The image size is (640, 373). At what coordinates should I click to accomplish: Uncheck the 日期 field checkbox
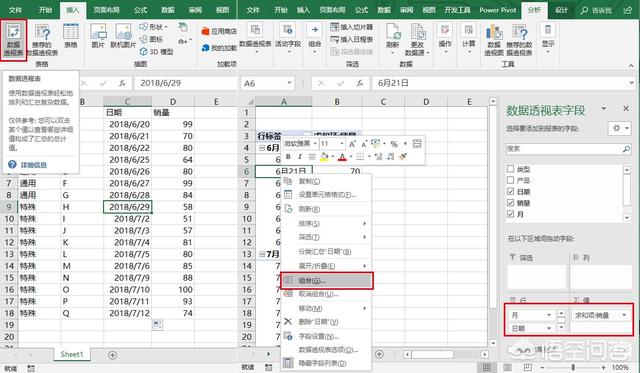(x=510, y=191)
